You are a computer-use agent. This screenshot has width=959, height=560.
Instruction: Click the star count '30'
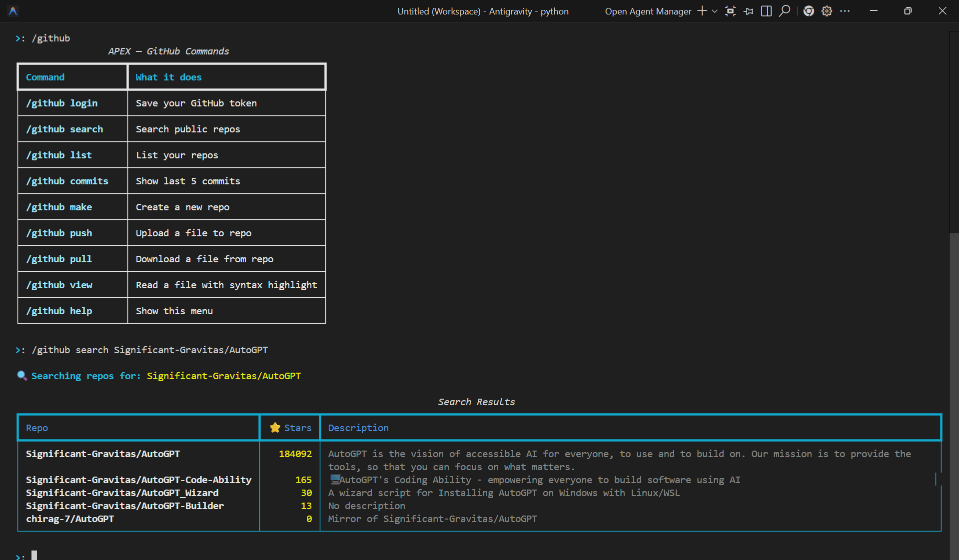[x=306, y=493]
